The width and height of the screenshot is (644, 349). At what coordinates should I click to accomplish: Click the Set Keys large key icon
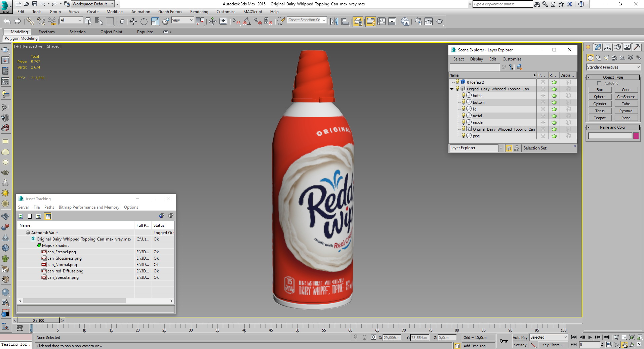click(504, 341)
